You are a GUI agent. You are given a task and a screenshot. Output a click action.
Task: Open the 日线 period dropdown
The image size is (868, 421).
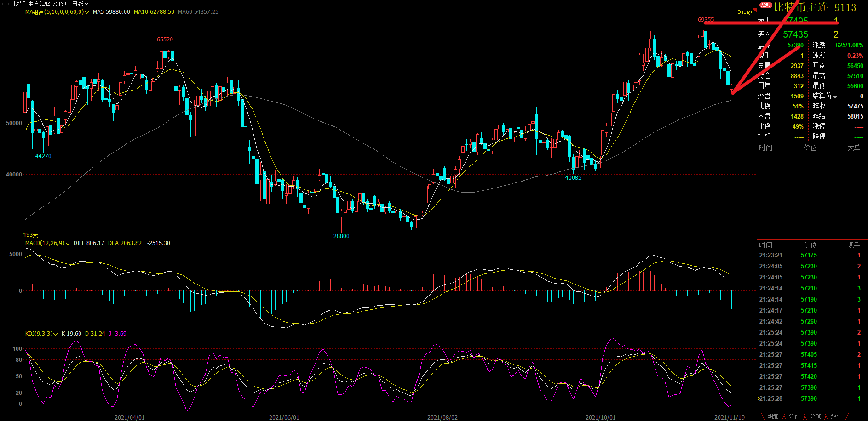[80, 4]
